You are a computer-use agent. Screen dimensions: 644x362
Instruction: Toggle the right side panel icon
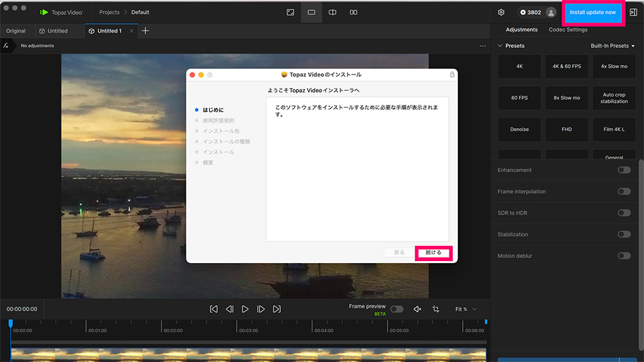point(633,13)
